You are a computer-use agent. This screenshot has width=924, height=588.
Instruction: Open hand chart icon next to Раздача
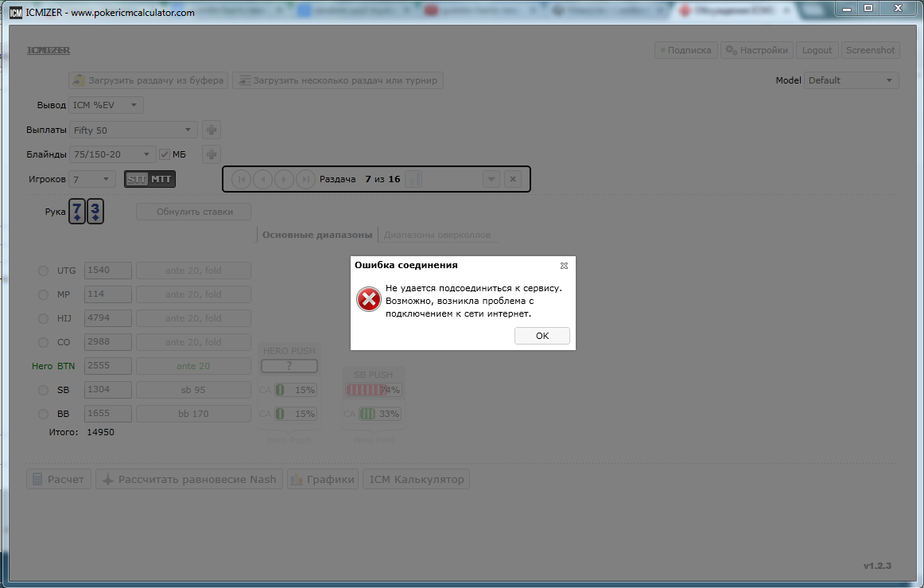[413, 179]
